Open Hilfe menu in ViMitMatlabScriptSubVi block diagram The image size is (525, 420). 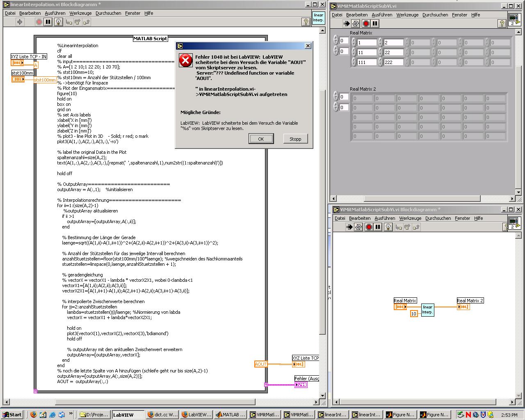tap(478, 218)
